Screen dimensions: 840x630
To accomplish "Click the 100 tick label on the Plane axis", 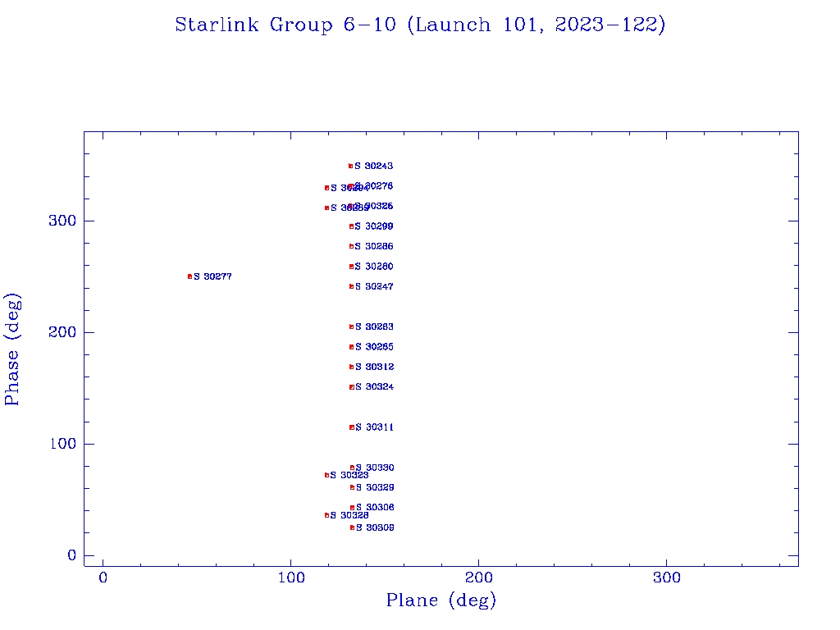I will [291, 577].
